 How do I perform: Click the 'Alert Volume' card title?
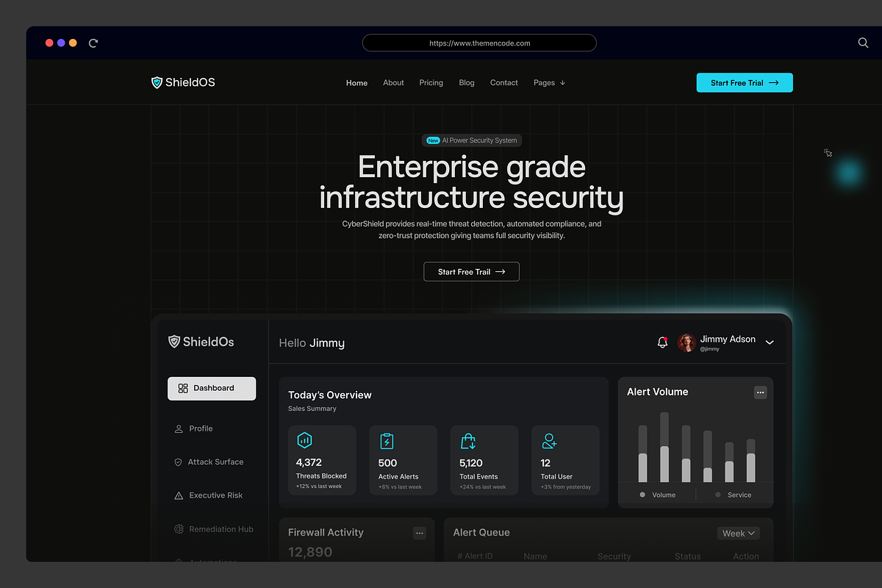click(x=658, y=392)
